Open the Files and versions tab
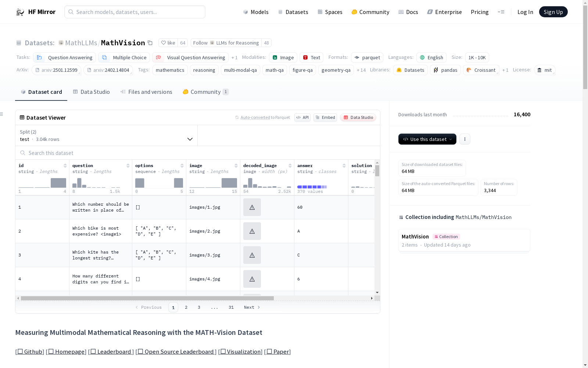The width and height of the screenshot is (588, 368). pyautogui.click(x=146, y=92)
